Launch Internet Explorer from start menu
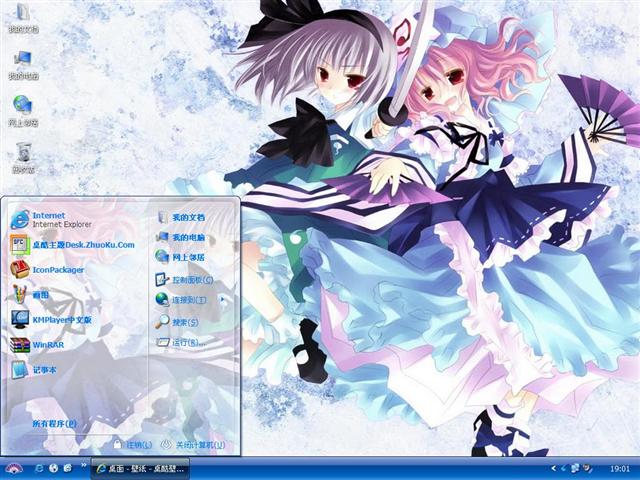 click(x=52, y=220)
